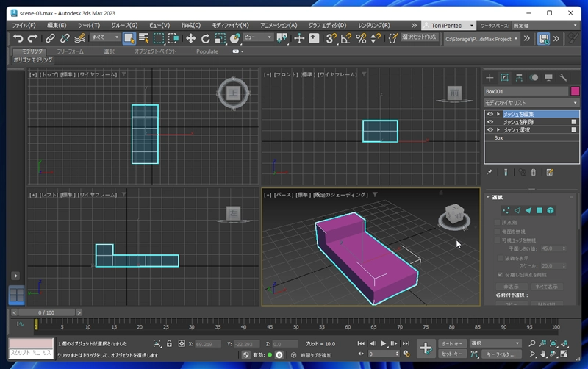Toggle the Spinner Snap icon
Screen dimensions: 588x369
[x=376, y=38]
